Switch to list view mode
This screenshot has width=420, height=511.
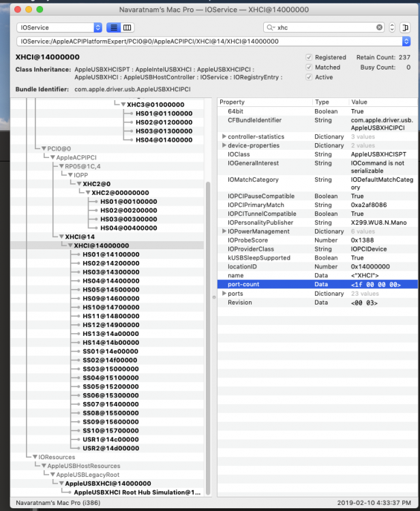tap(113, 28)
